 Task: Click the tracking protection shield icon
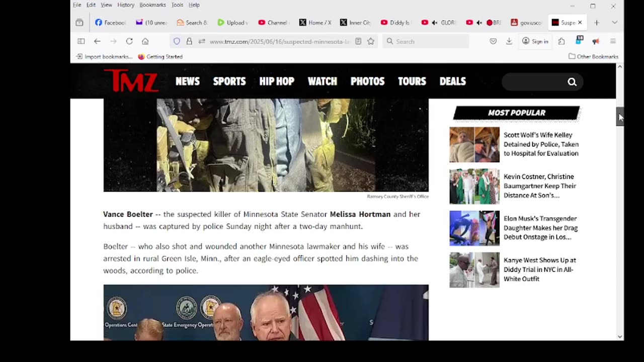tap(177, 41)
